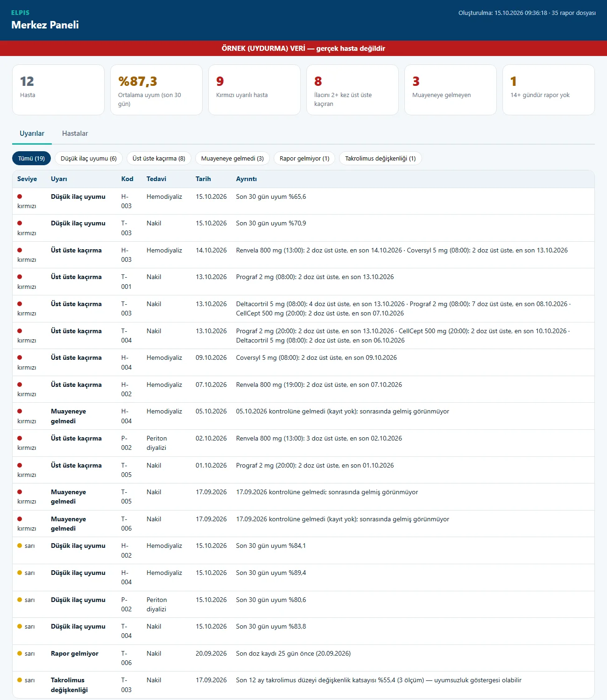
Task: Click the 'Son 12 ay takrolimus düzeyi' detail text
Action: [379, 680]
